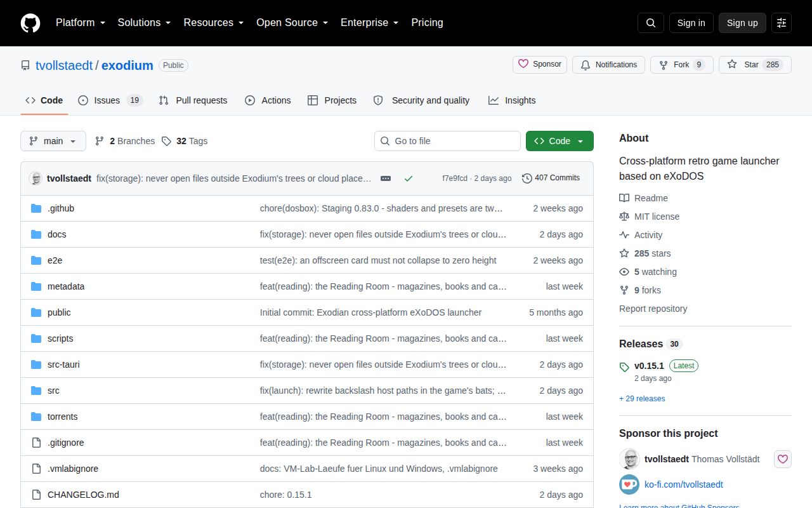
Task: Expand the Open Source menu
Action: tap(292, 23)
